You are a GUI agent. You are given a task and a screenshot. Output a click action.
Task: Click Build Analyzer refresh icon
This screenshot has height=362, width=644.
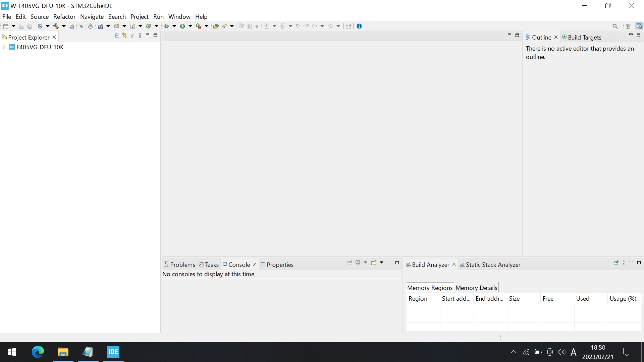tap(616, 262)
